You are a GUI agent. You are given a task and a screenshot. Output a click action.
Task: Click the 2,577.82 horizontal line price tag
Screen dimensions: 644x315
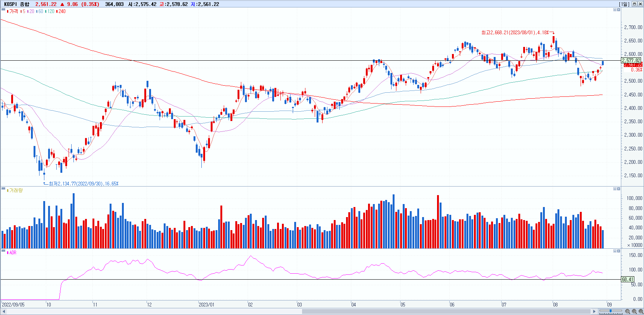[x=631, y=60]
